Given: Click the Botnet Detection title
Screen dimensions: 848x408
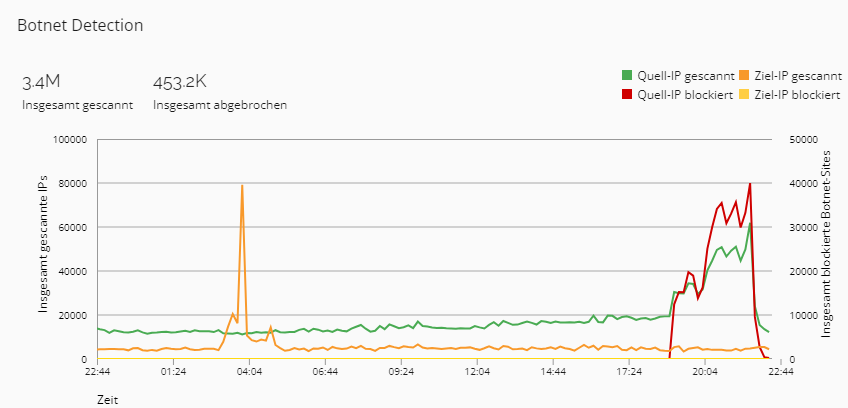Looking at the screenshot, I should click(80, 25).
